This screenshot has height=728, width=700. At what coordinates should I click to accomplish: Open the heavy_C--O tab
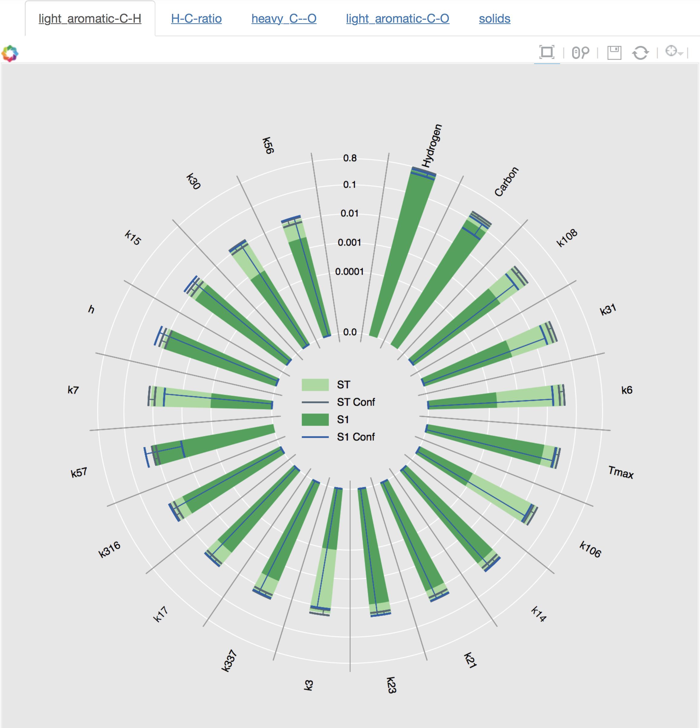click(284, 18)
